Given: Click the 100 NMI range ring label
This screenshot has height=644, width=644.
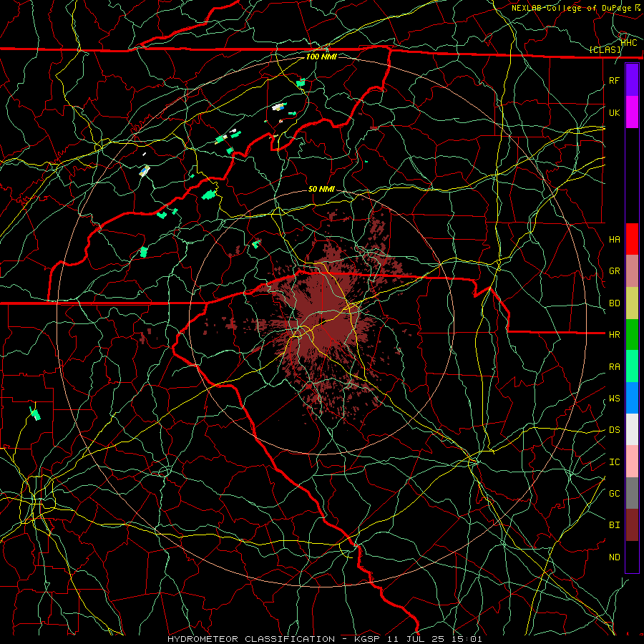Looking at the screenshot, I should 321,57.
